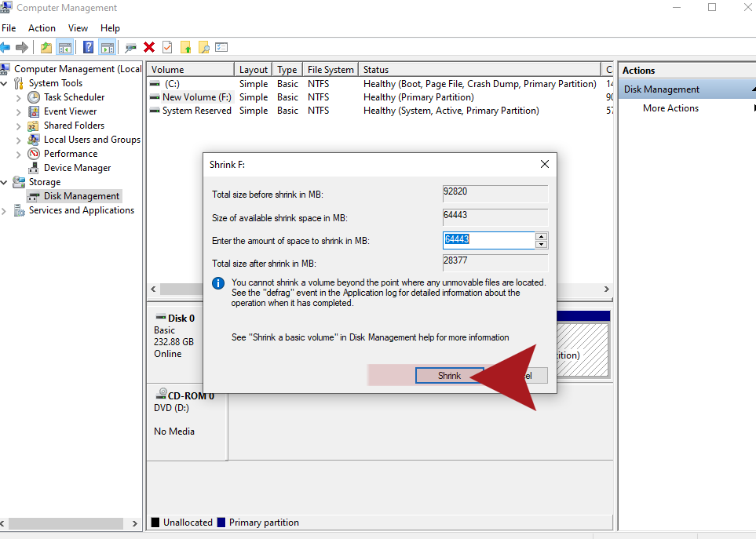Select Device Manager in the tree
This screenshot has width=756, height=539.
coord(77,168)
